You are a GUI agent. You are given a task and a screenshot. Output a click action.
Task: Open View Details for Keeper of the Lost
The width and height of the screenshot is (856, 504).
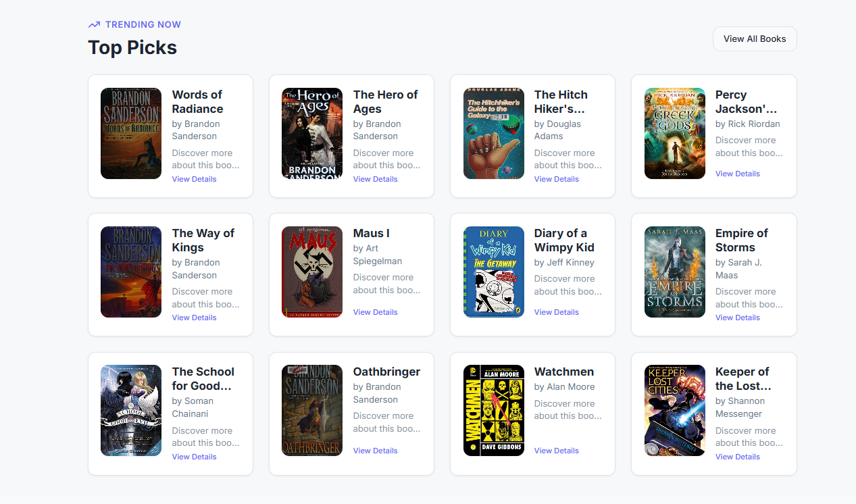tap(737, 456)
